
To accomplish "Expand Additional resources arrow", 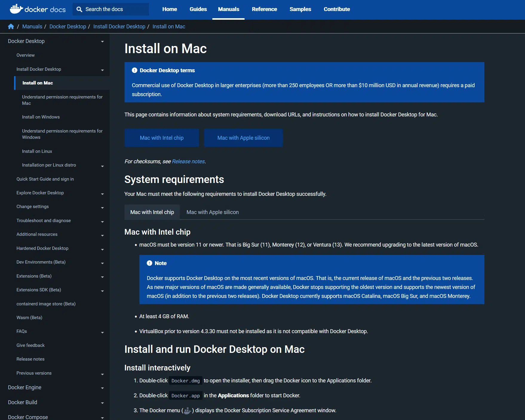I will (102, 236).
